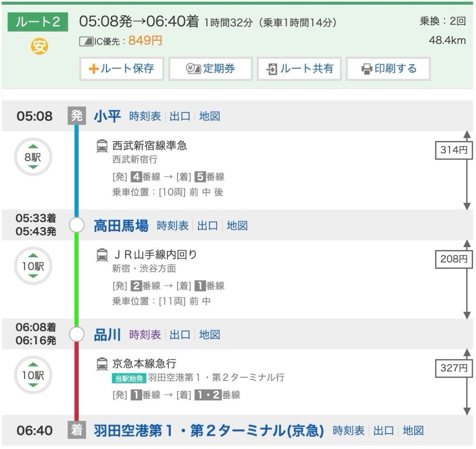
Task: Click the train icon beside 西武新宿線準急
Action: pyautogui.click(x=102, y=146)
